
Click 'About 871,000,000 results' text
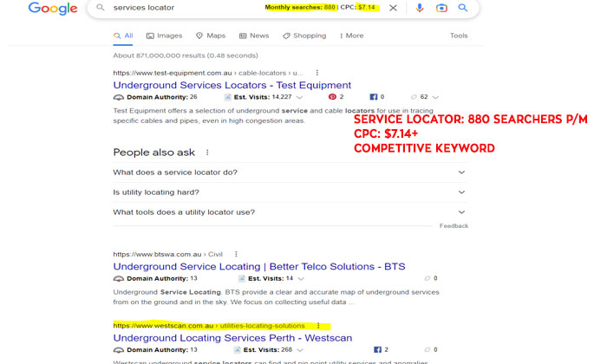click(186, 55)
